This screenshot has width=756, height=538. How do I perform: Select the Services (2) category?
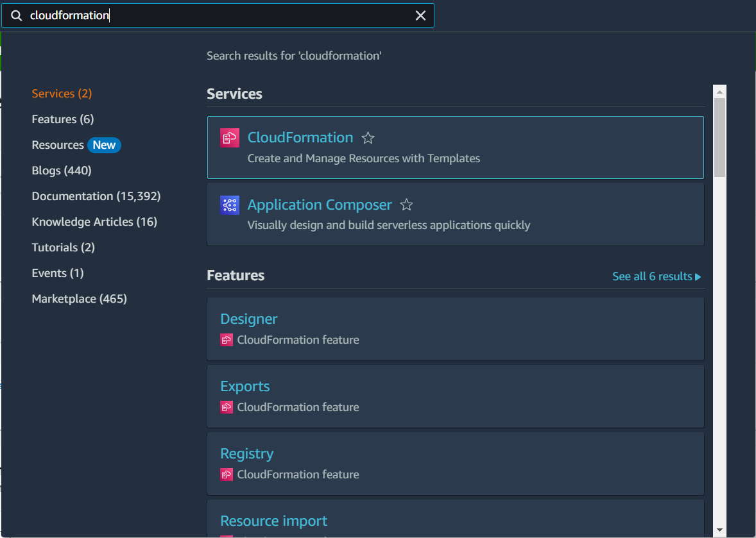[62, 94]
